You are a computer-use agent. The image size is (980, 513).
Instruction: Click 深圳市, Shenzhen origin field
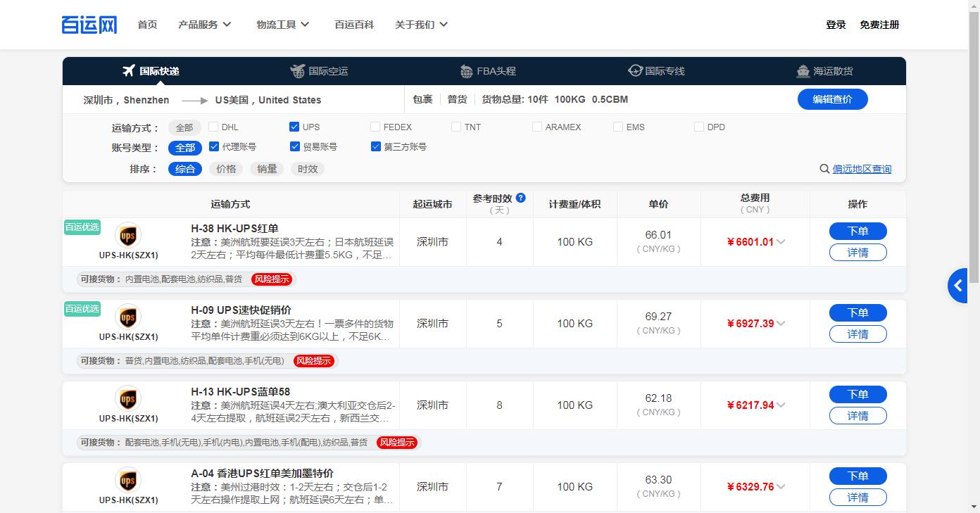[126, 100]
